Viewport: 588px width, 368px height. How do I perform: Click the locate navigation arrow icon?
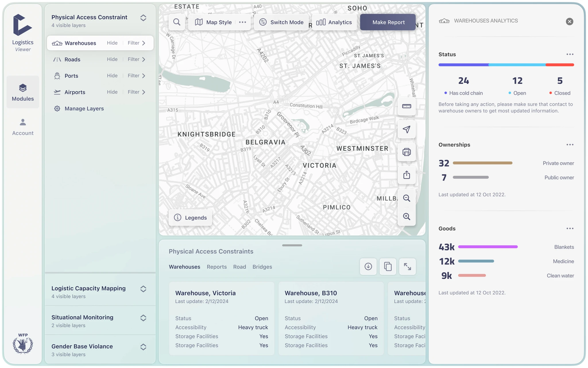(407, 129)
